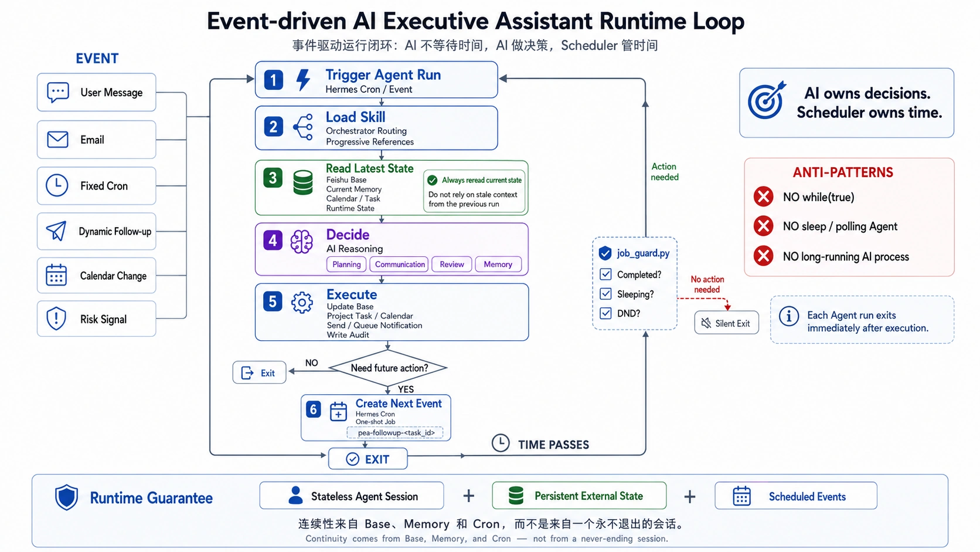Click the Calendar Change calendar icon
The width and height of the screenshot is (980, 552).
point(56,275)
